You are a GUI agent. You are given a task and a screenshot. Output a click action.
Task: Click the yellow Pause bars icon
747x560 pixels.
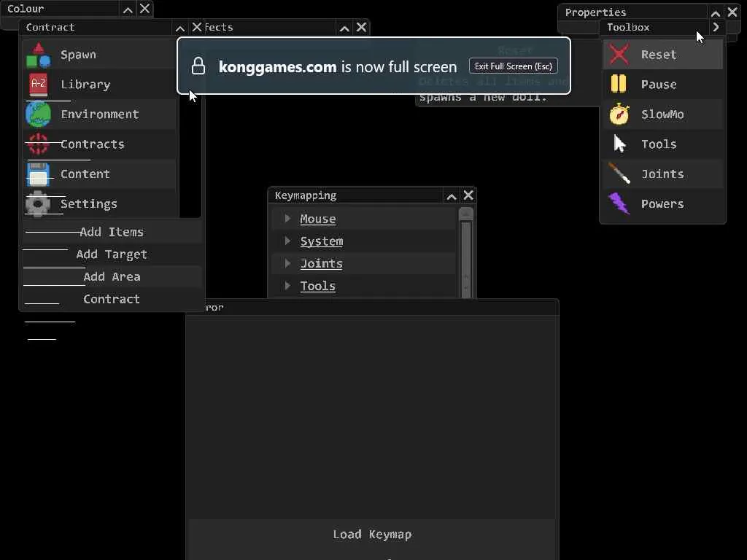pyautogui.click(x=619, y=84)
